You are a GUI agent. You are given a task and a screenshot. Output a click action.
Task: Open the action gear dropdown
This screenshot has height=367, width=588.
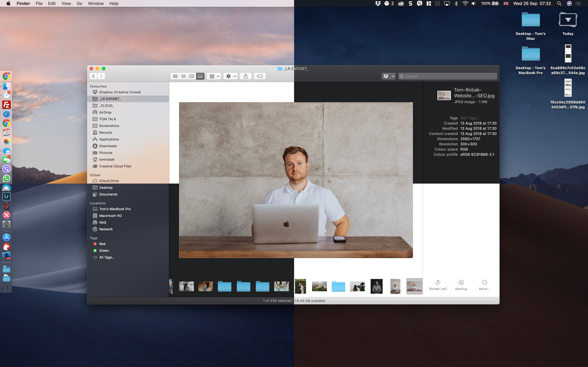point(230,76)
